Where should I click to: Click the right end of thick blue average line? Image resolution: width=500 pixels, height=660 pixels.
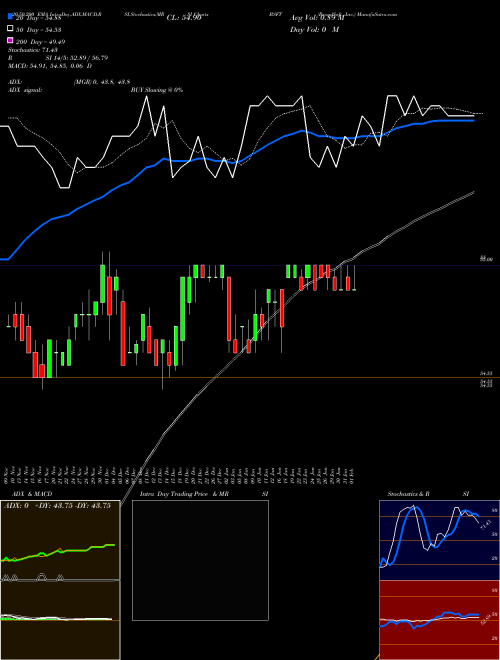[473, 120]
